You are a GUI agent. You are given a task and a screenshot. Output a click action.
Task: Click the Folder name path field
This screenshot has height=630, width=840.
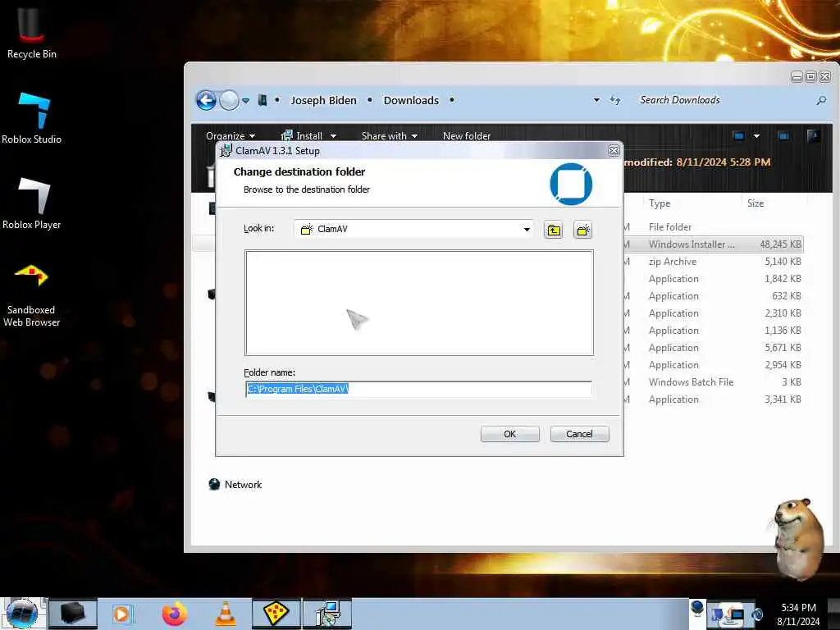(x=418, y=389)
